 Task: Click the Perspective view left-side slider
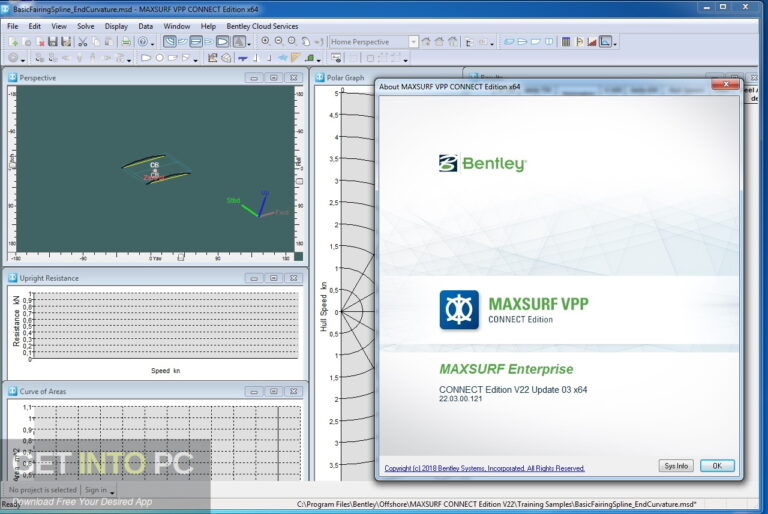pyautogui.click(x=12, y=166)
